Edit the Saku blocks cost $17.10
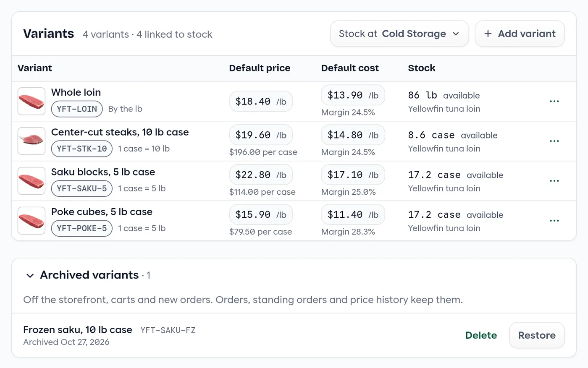The image size is (588, 368). click(x=353, y=175)
